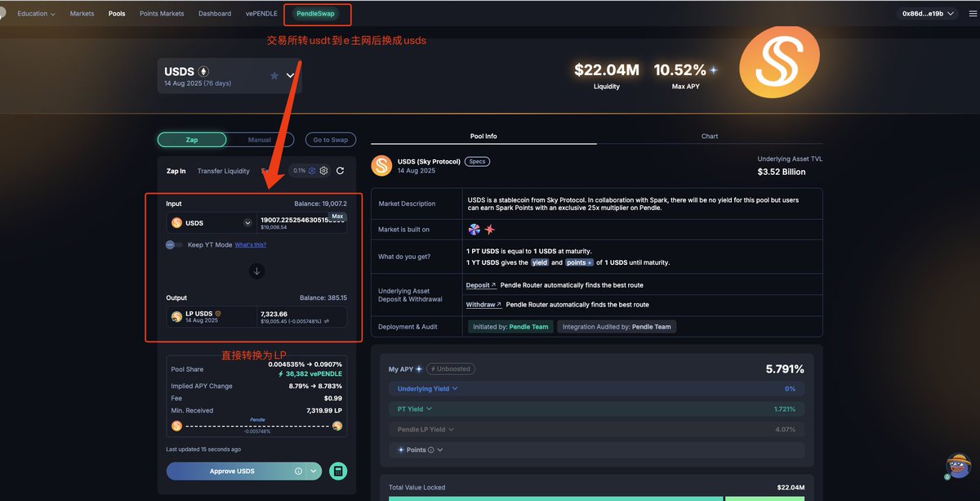Refresh the zap quote with reload icon

click(x=340, y=171)
